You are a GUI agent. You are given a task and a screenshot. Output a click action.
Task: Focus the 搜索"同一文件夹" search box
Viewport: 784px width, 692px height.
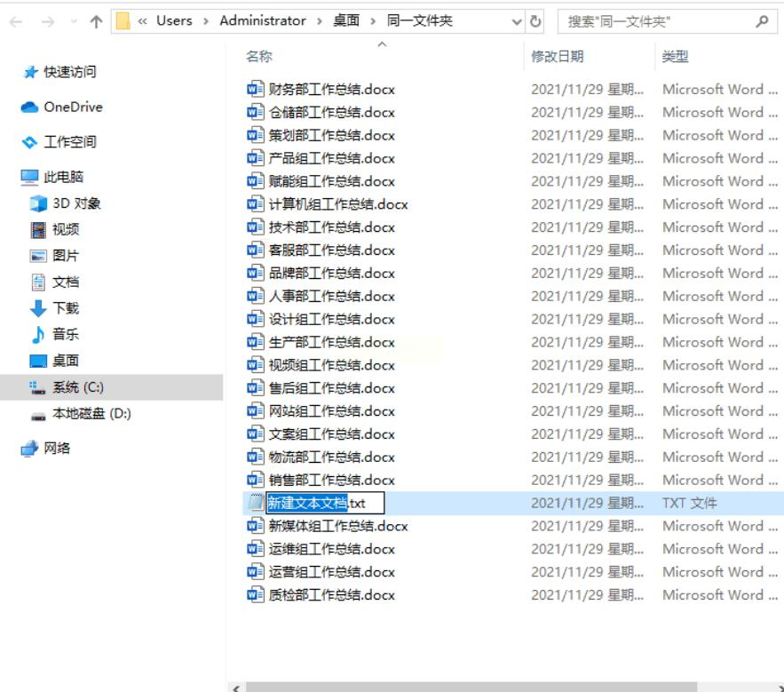[668, 21]
